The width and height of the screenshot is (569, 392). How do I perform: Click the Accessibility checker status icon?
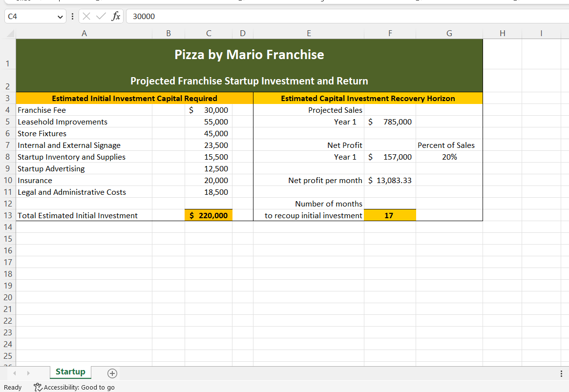(x=38, y=387)
